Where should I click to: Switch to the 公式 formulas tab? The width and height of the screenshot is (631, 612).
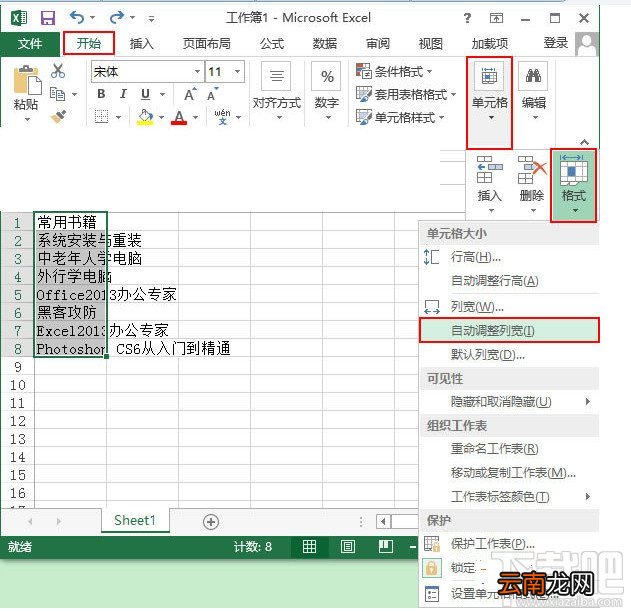click(272, 43)
